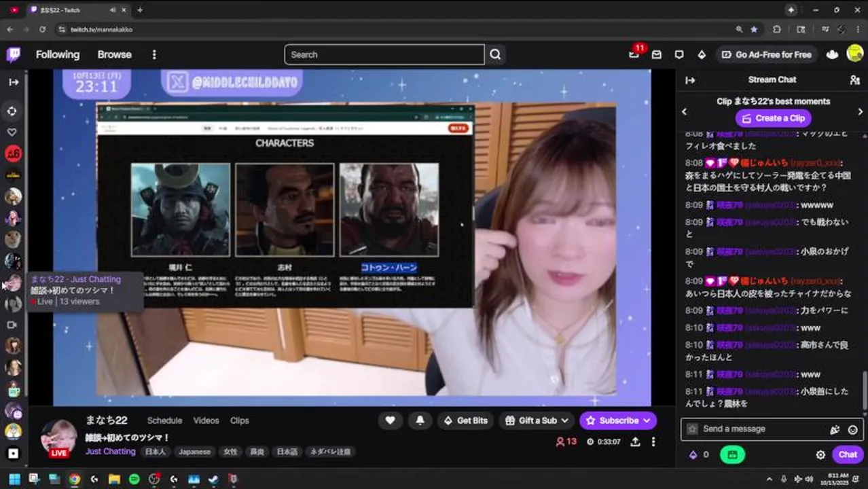Click the Japanese tag
868x489 pixels.
[194, 452]
